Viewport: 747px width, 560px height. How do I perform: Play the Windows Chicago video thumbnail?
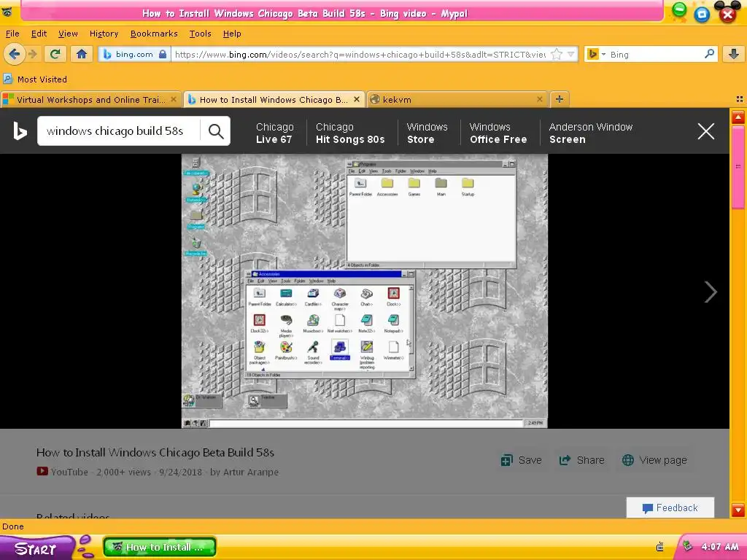pyautogui.click(x=365, y=291)
